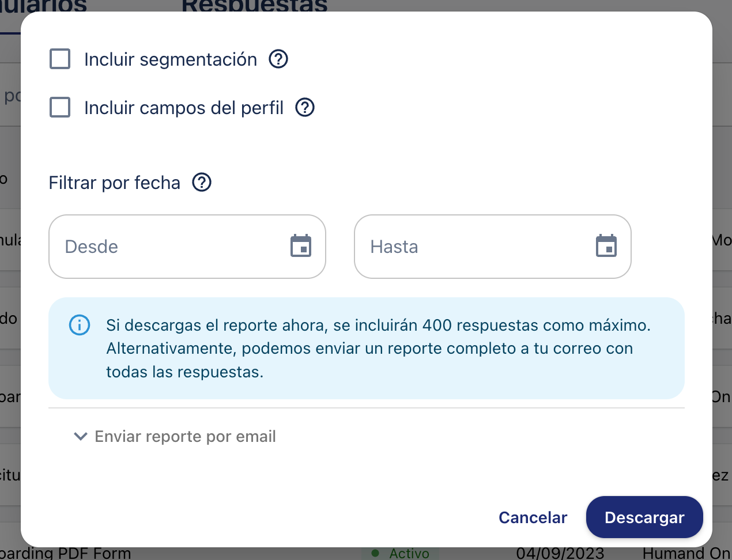The width and height of the screenshot is (732, 560).
Task: Open help icon next to campos del perfil
Action: tap(305, 107)
